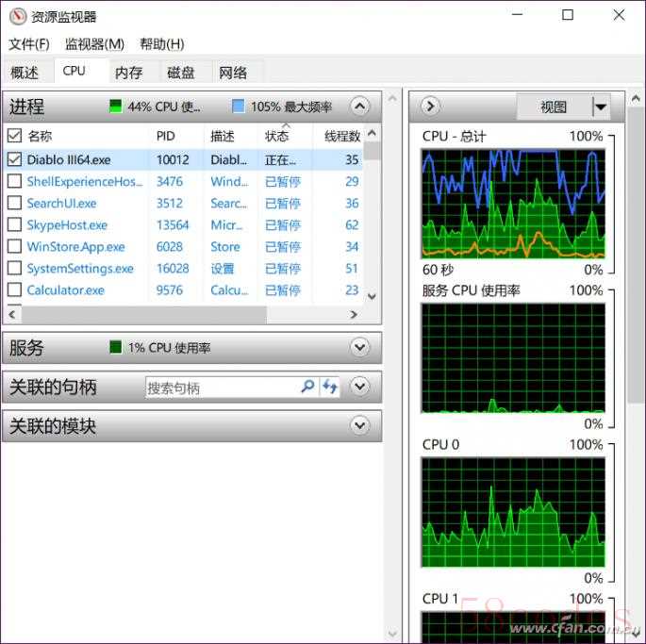
Task: Check the WinStore.App.exe checkbox
Action: click(x=14, y=246)
